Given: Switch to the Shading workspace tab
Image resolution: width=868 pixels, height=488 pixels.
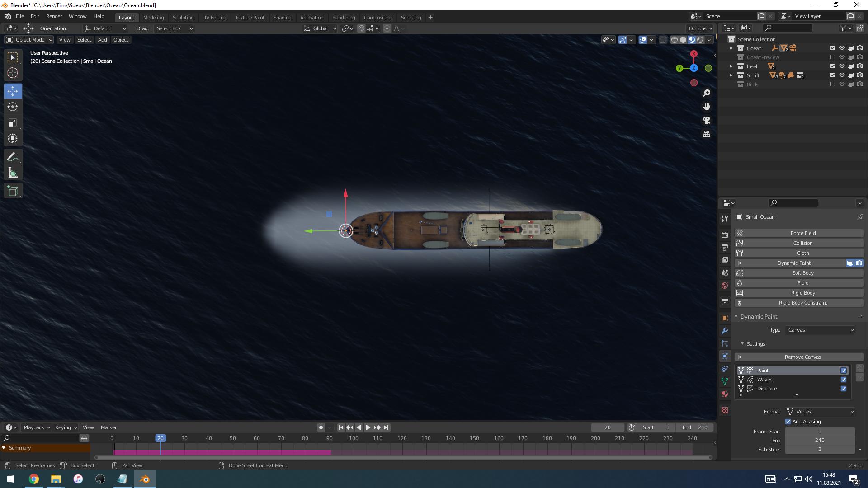Looking at the screenshot, I should [x=282, y=17].
